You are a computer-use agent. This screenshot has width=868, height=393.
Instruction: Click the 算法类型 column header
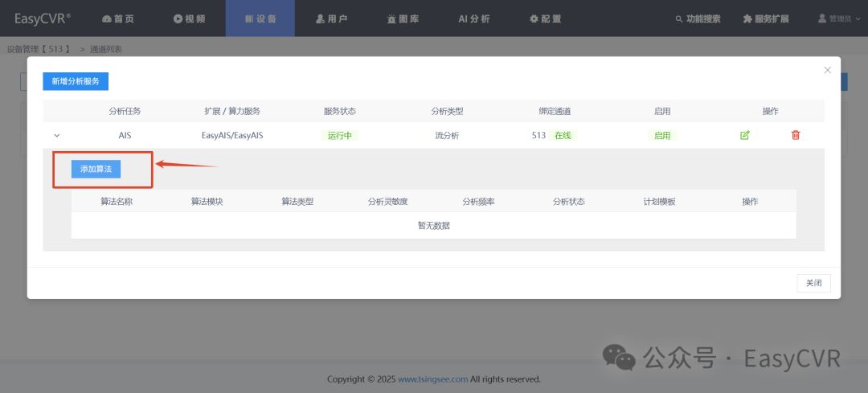pos(298,202)
